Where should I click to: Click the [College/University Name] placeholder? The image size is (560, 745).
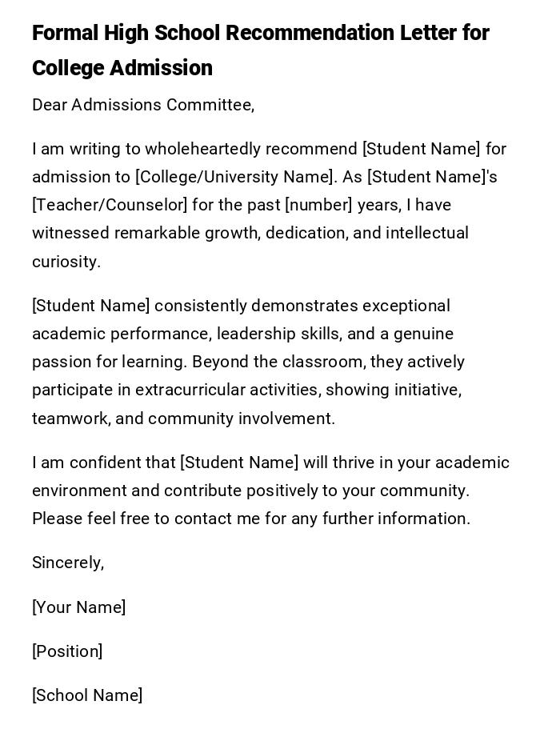tap(234, 177)
